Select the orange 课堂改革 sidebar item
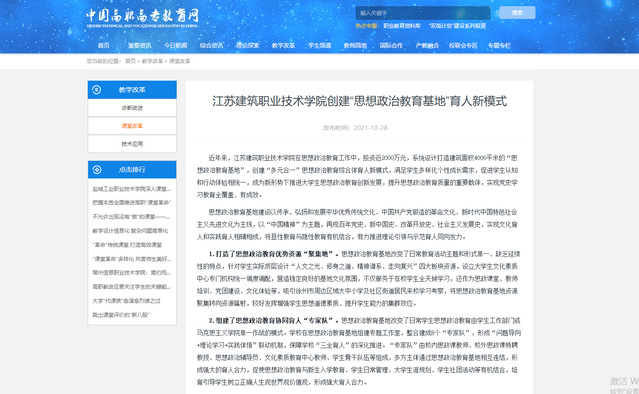The image size is (639, 394). coord(132,126)
